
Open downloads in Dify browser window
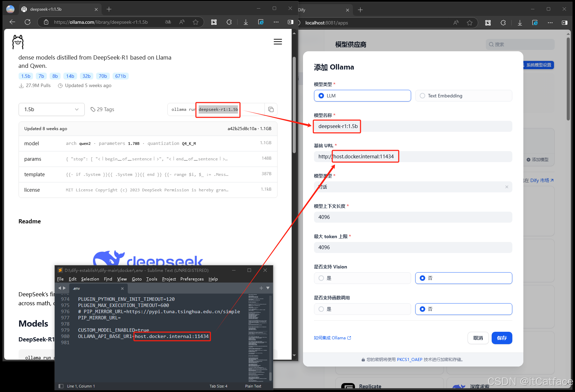[x=520, y=23]
